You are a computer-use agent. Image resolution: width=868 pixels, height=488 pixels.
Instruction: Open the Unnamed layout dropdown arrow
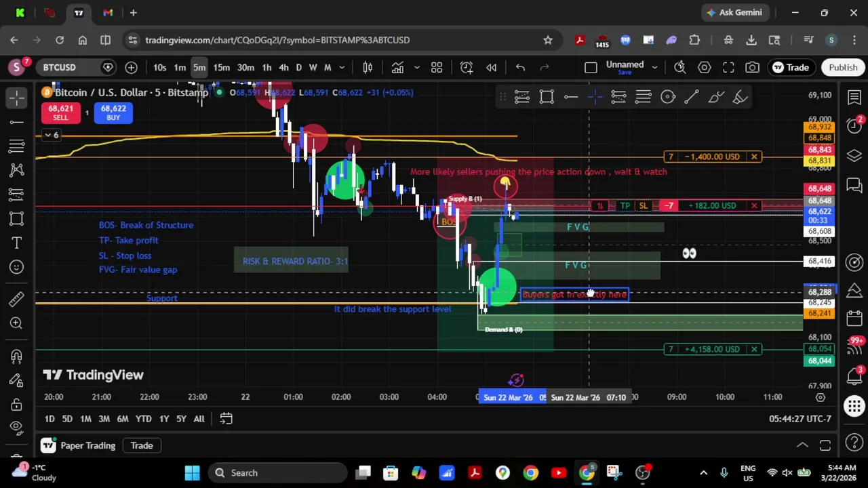pyautogui.click(x=654, y=67)
